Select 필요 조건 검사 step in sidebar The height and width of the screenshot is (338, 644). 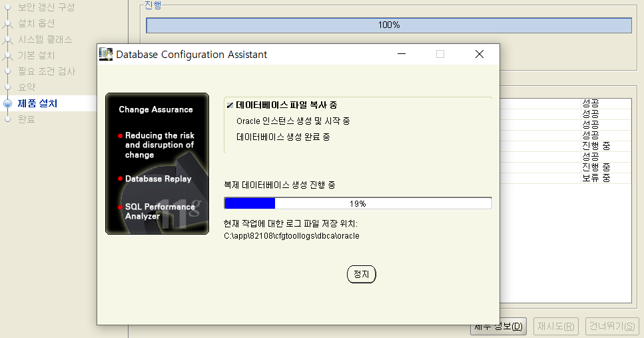pos(47,71)
